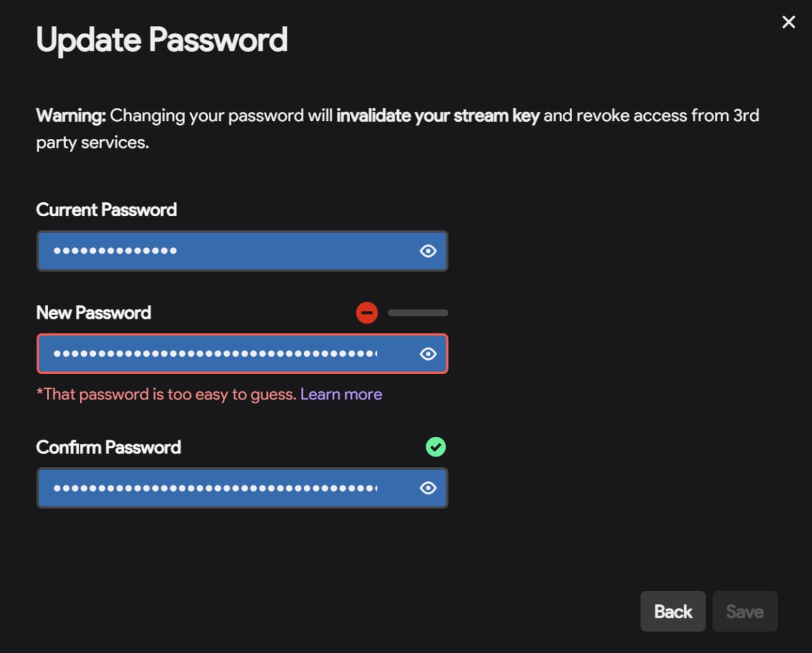Click the password strength meter bar

click(418, 313)
